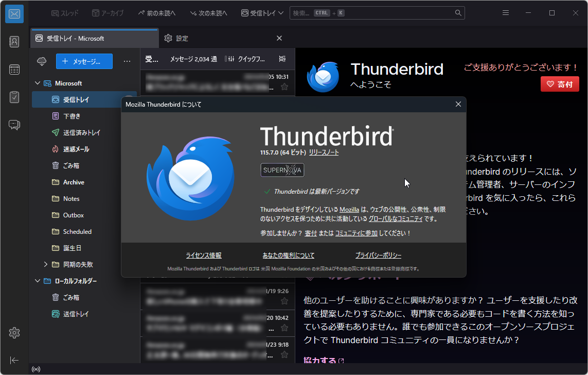Open the calendar in the left sidebar

pyautogui.click(x=14, y=69)
